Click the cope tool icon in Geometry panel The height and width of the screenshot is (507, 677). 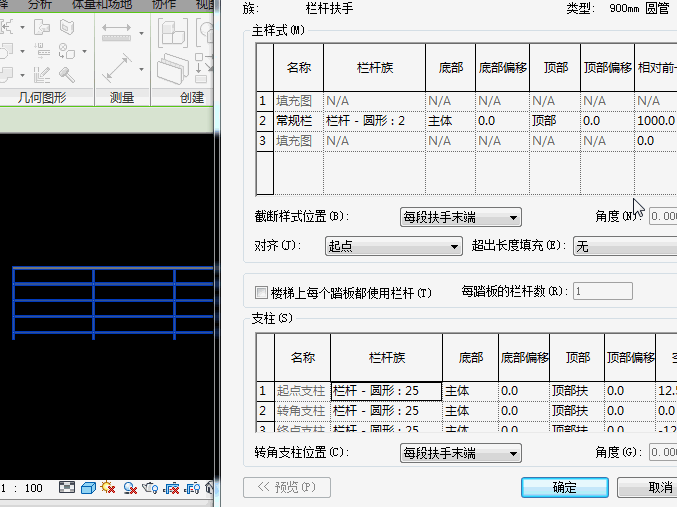click(x=6, y=27)
